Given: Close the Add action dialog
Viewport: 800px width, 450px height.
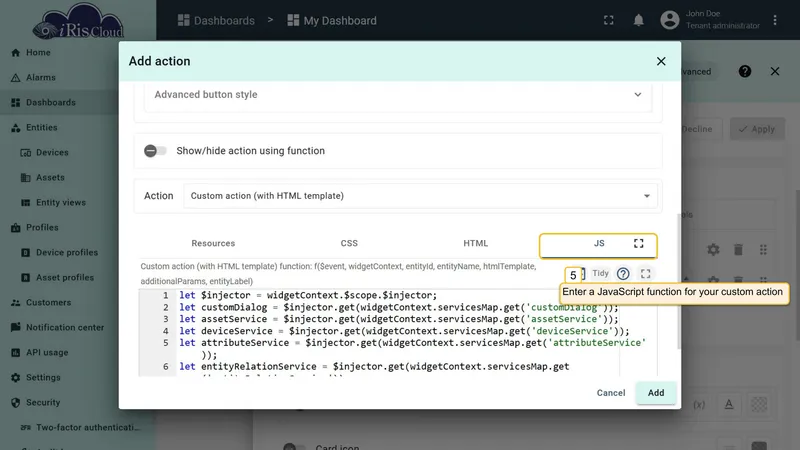Looking at the screenshot, I should (661, 61).
